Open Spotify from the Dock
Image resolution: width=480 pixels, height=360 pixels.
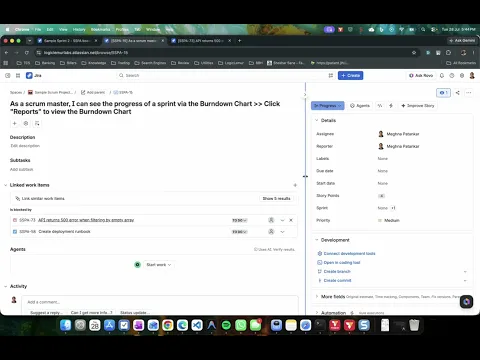[226, 325]
